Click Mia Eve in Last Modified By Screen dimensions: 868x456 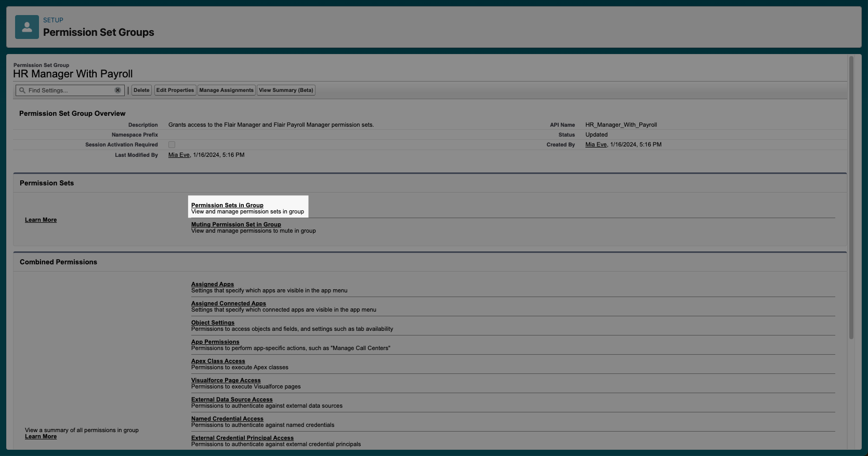point(179,155)
